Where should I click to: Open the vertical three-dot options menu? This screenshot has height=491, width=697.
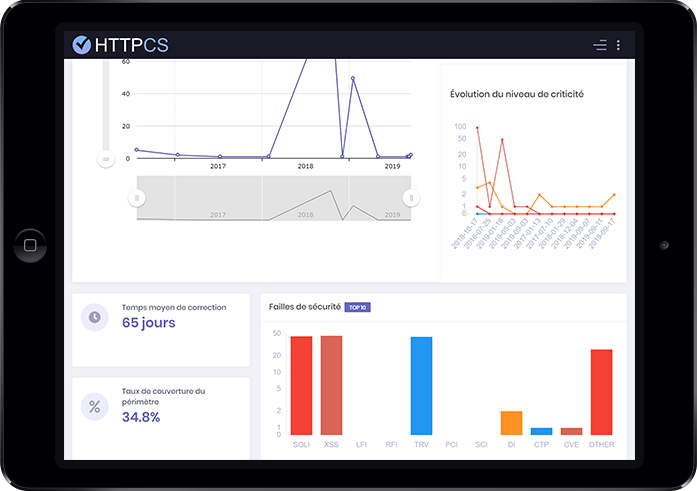click(619, 45)
